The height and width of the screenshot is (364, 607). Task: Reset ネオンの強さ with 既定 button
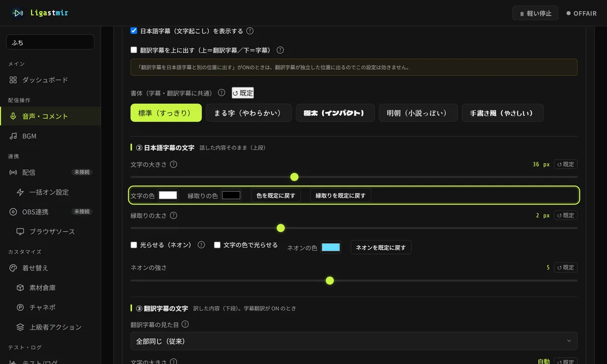[566, 267]
